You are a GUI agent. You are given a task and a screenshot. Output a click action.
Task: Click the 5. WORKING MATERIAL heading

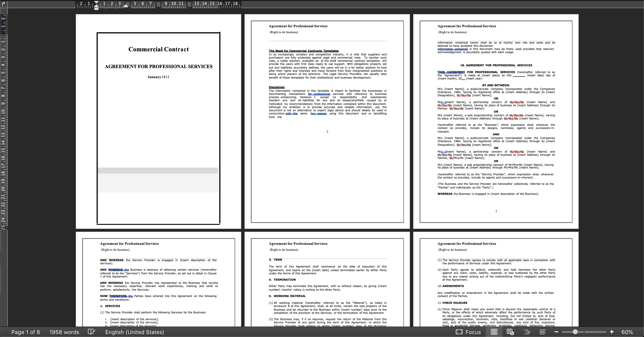tap(287, 296)
